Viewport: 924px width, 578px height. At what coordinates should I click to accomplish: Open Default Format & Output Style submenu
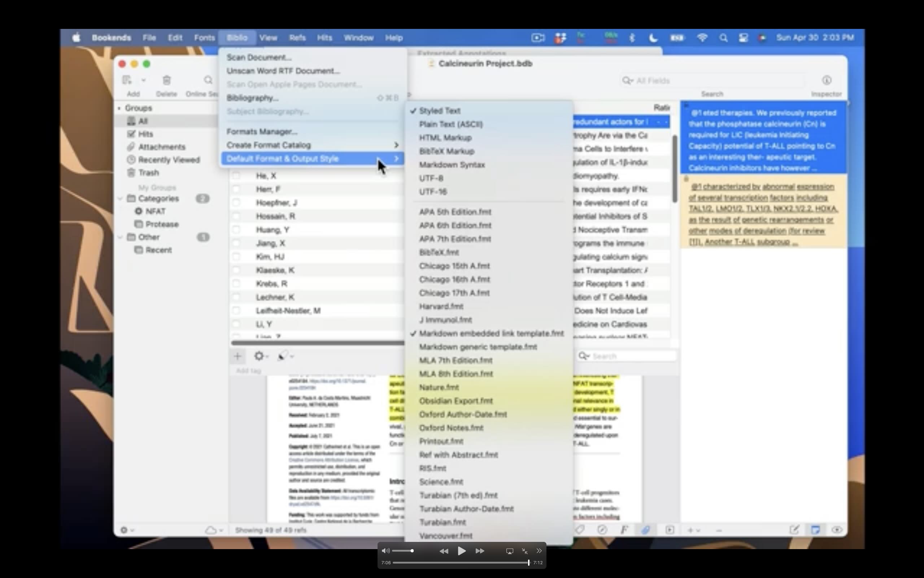click(x=313, y=158)
